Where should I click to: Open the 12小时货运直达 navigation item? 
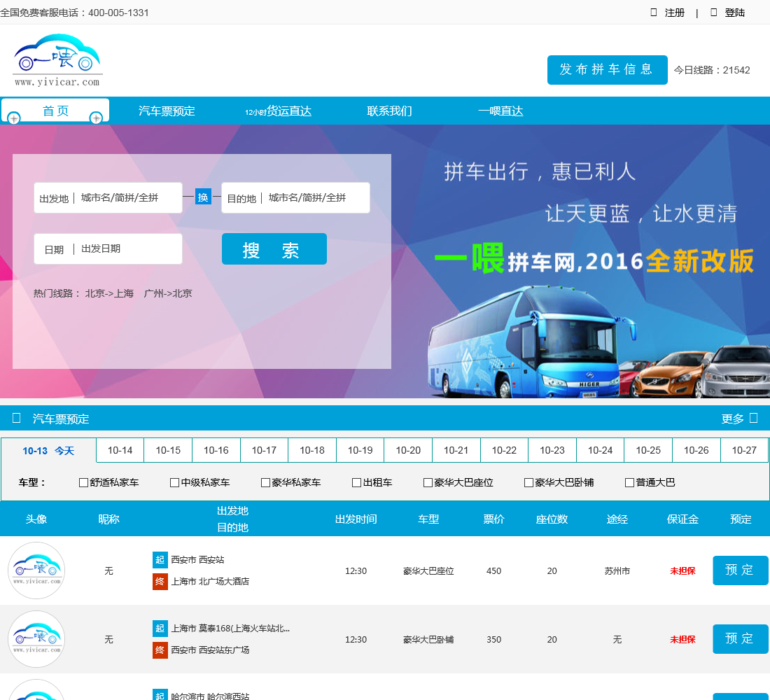pyautogui.click(x=279, y=111)
